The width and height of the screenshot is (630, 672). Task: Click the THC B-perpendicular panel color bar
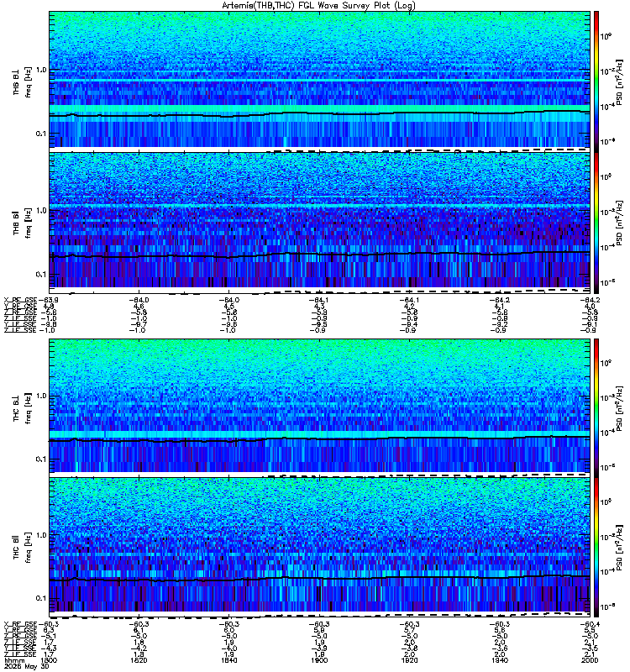coord(596,407)
